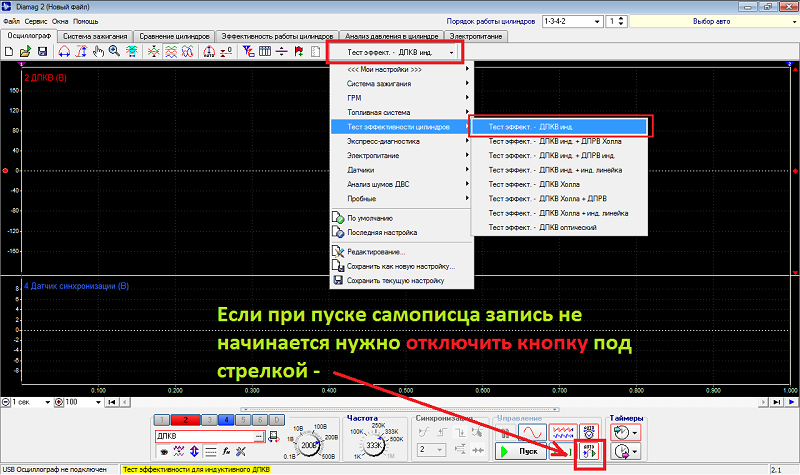Toggle channel 5 button

click(x=243, y=420)
